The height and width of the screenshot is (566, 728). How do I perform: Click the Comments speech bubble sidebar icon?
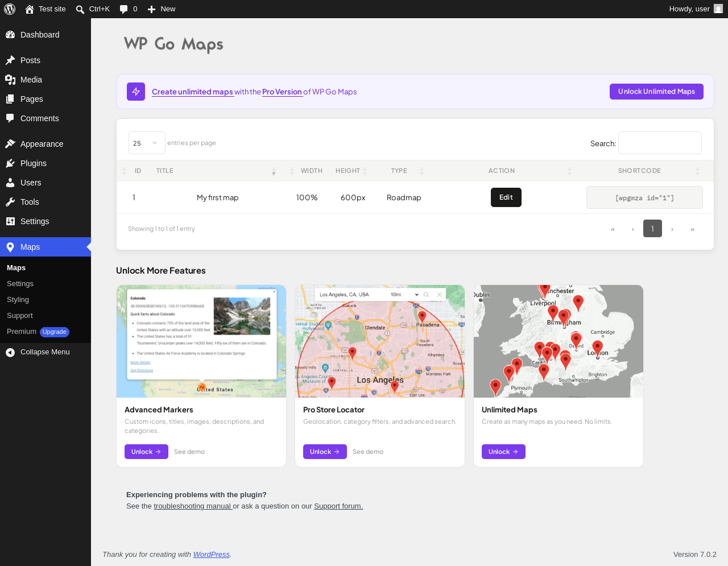pos(10,118)
